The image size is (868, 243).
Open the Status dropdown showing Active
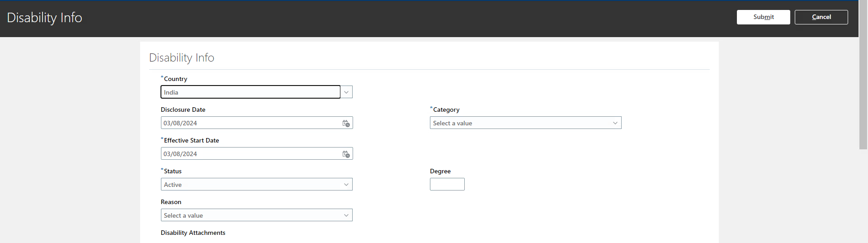coord(256,185)
